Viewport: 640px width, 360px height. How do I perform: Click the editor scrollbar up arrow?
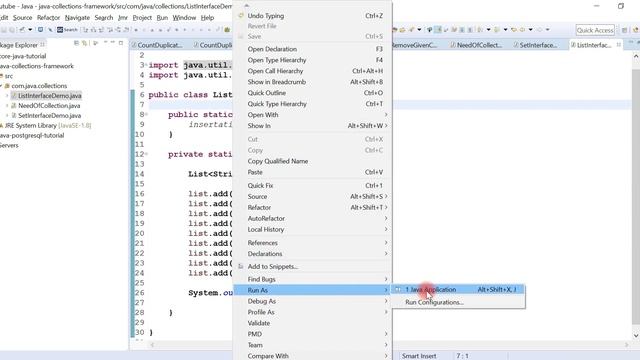(x=636, y=56)
